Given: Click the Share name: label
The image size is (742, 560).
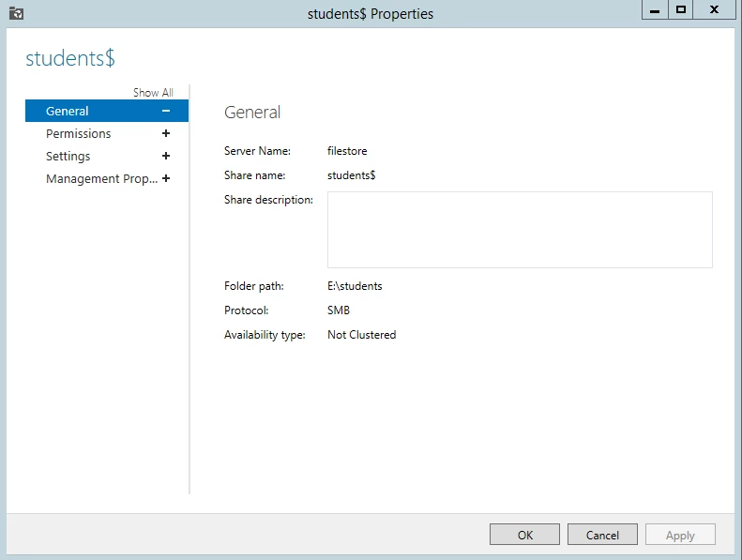Looking at the screenshot, I should pyautogui.click(x=254, y=175).
